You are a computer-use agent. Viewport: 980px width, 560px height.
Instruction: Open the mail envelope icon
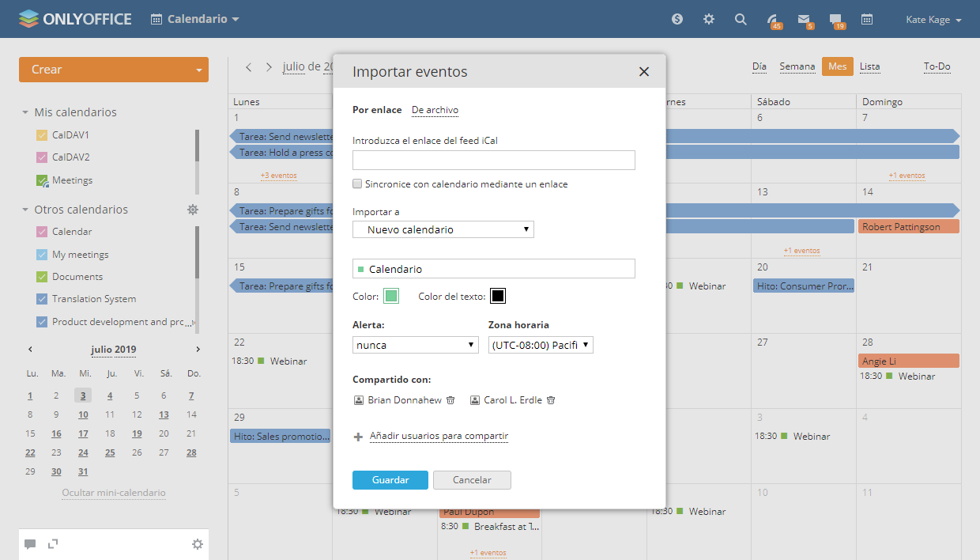tap(804, 19)
